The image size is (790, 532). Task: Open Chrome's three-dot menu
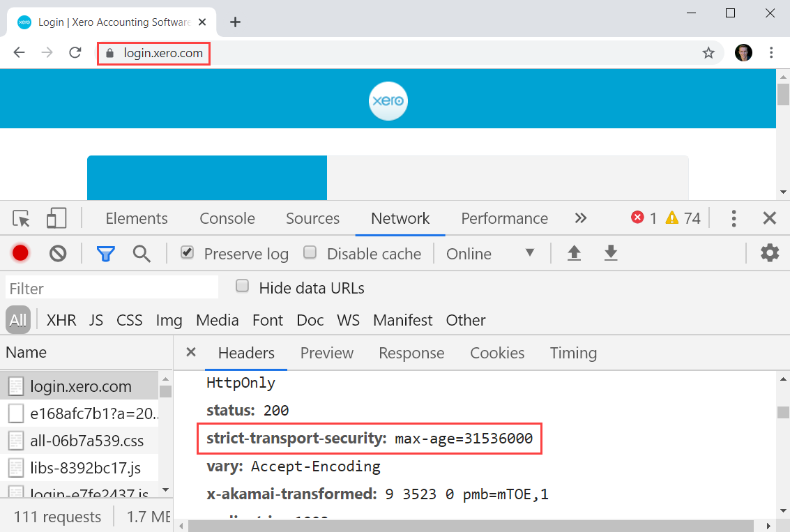[771, 52]
